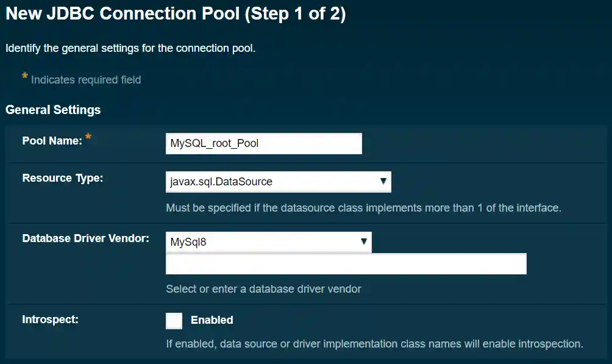Click the asterisk in the required field legend
612x364 pixels.
(x=24, y=76)
